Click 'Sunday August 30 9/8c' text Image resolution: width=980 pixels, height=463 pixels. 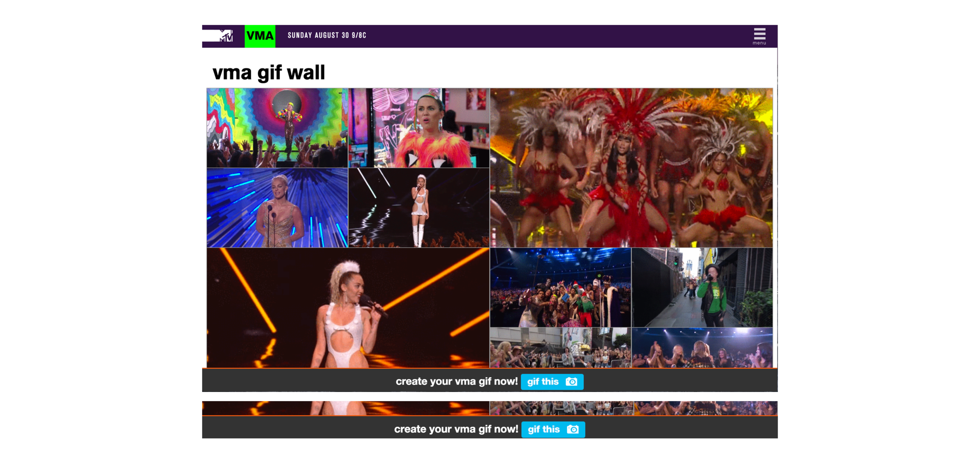coord(327,35)
